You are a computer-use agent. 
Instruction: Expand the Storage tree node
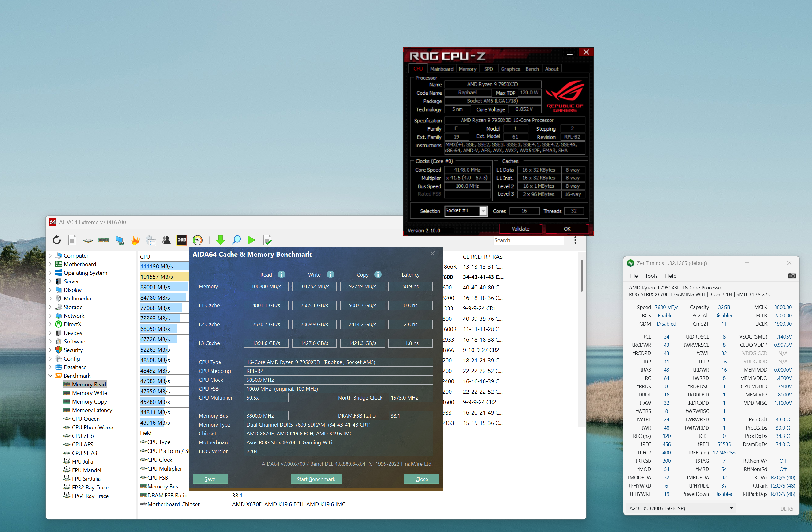pyautogui.click(x=50, y=307)
